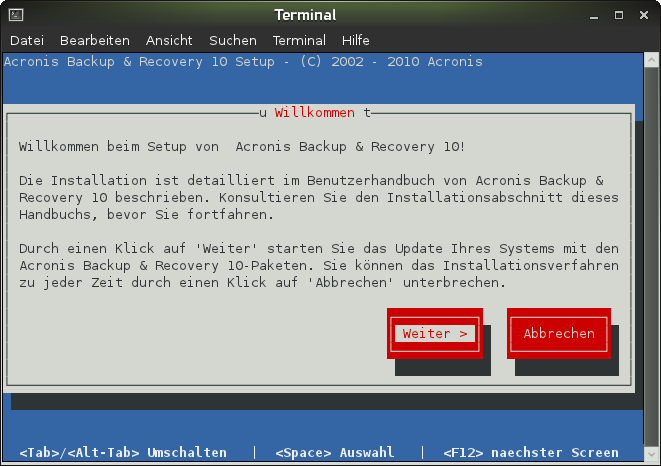Close the Terminal window

pos(644,16)
